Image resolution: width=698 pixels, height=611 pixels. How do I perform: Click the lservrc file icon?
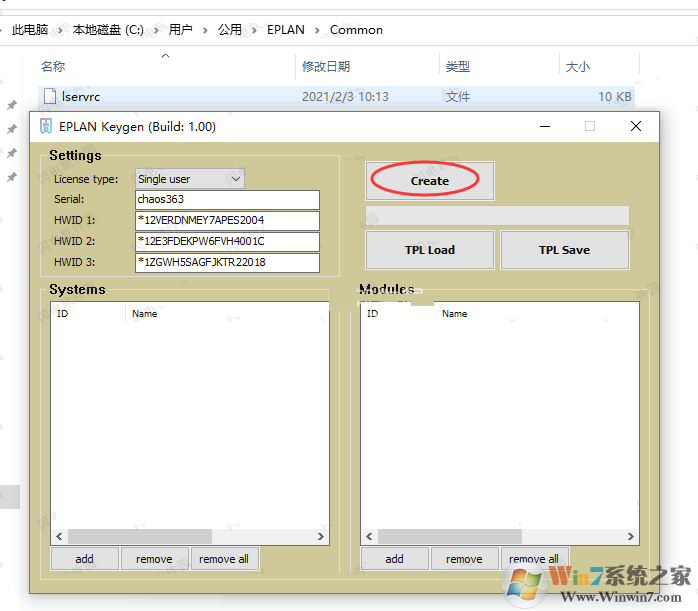50,97
